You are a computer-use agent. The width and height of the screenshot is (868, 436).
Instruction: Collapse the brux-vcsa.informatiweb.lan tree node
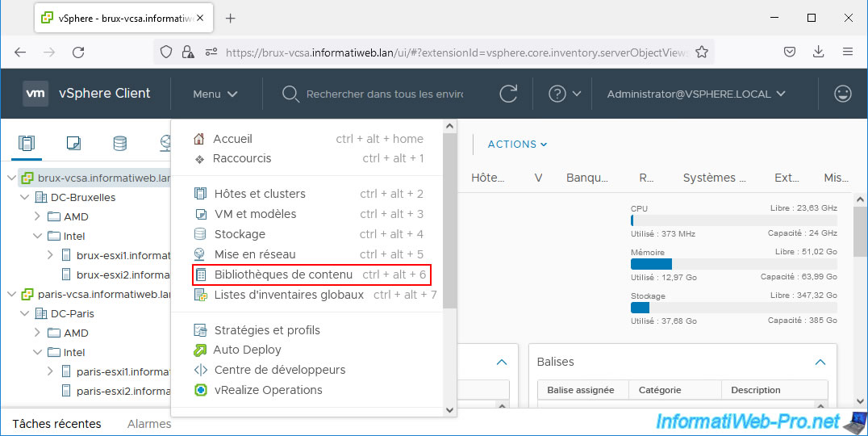point(11,178)
